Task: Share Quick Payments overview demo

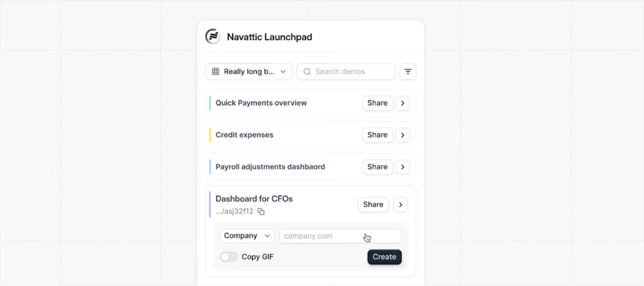Action: (x=377, y=103)
